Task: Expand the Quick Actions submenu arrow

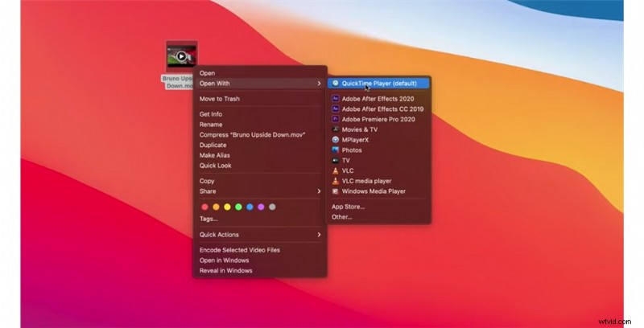Action: 319,235
